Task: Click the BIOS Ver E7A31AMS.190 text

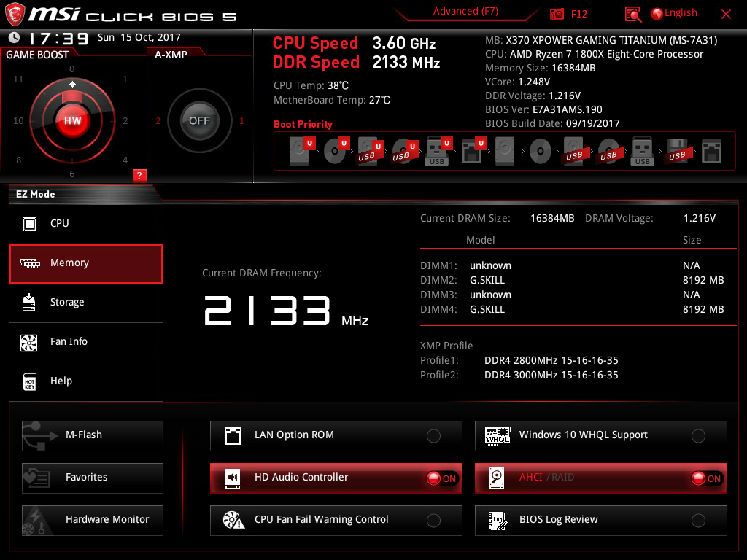Action: click(543, 109)
